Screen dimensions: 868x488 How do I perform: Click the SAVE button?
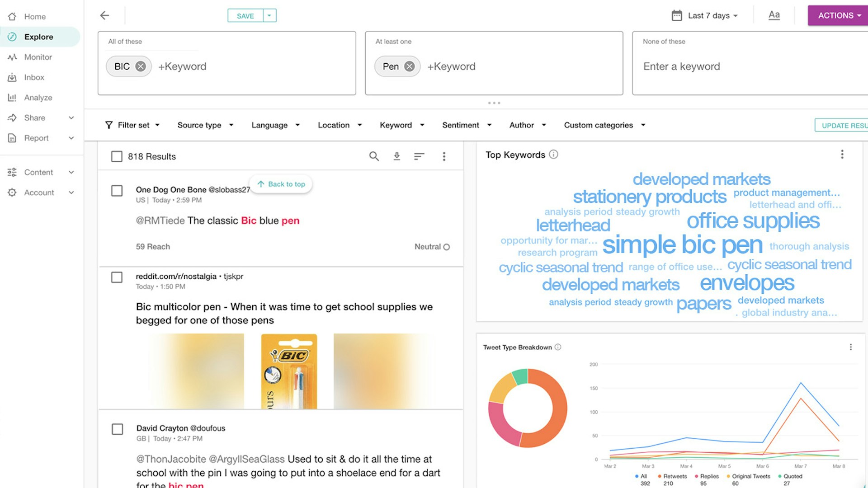coord(245,15)
